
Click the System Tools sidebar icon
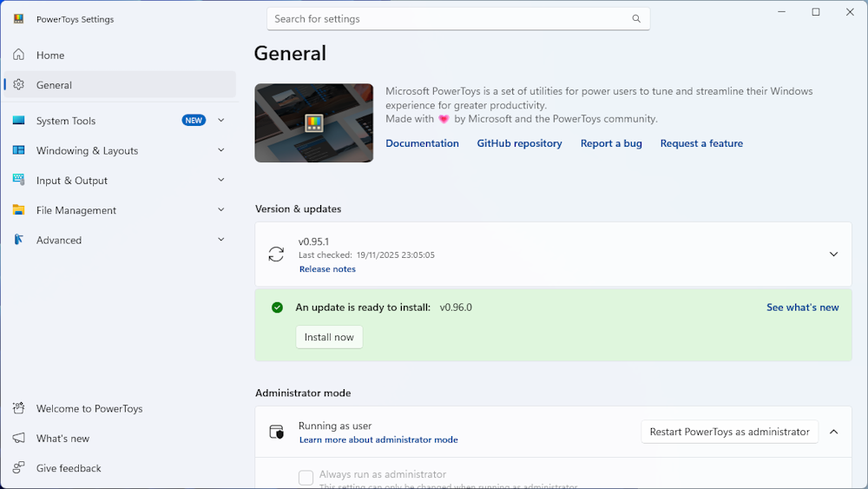pos(18,121)
